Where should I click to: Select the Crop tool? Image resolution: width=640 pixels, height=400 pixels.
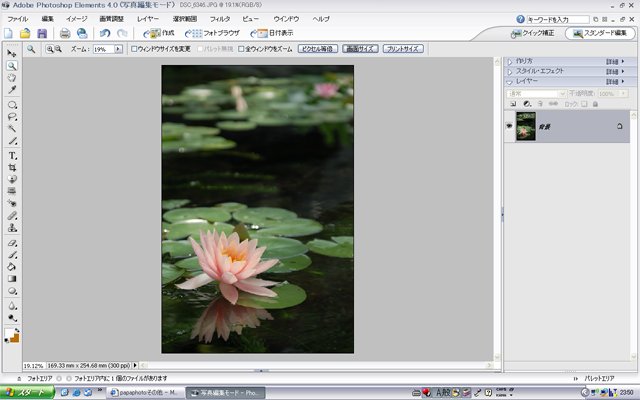coord(12,167)
